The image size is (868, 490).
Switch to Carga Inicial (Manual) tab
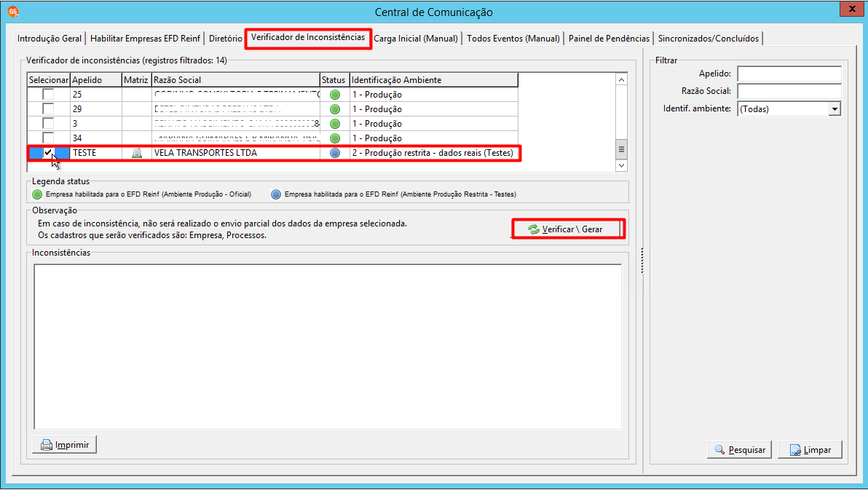[x=416, y=38]
